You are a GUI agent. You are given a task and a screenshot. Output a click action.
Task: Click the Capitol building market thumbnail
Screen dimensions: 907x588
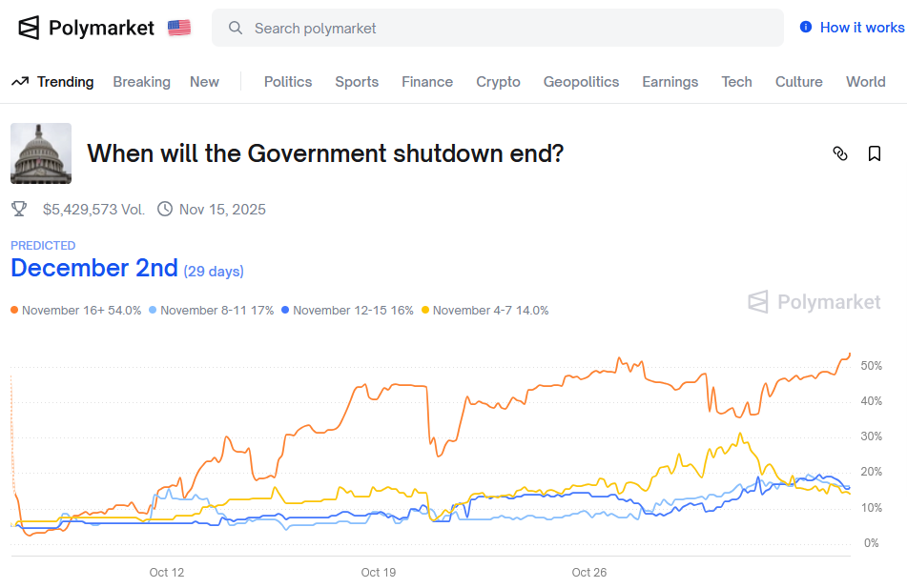point(40,152)
